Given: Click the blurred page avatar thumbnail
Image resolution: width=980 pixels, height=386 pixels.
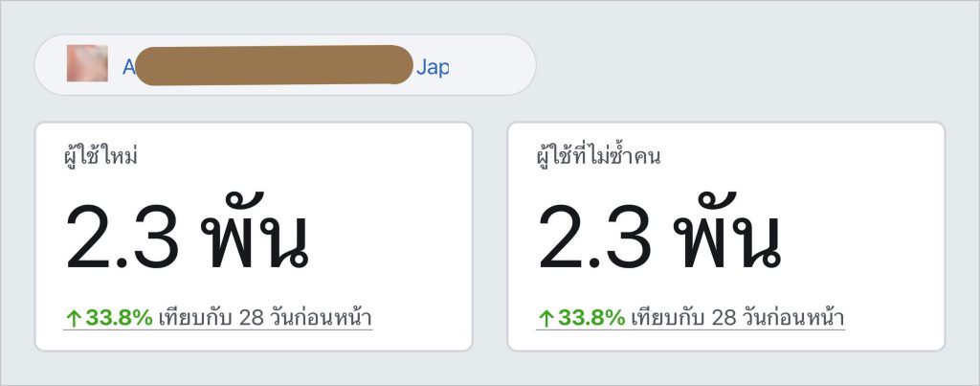Looking at the screenshot, I should (87, 63).
